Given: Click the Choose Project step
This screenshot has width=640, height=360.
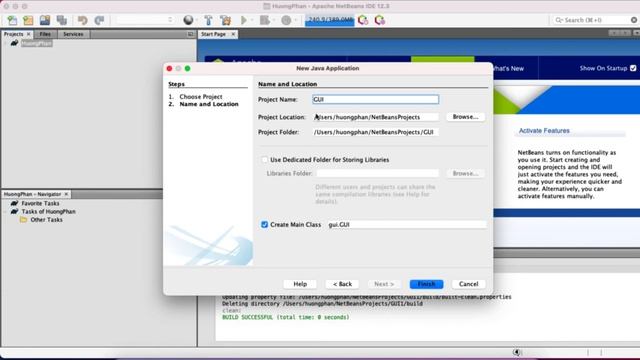Looking at the screenshot, I should pyautogui.click(x=201, y=97).
